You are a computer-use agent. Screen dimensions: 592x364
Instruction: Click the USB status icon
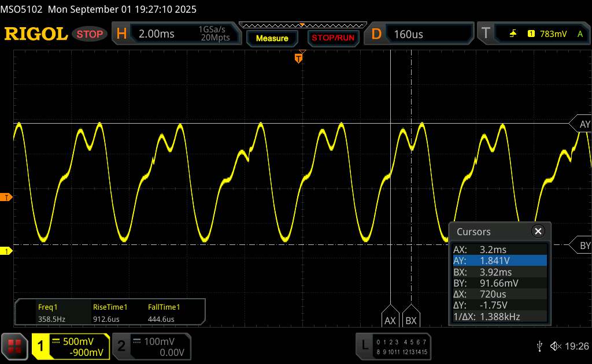pos(540,346)
